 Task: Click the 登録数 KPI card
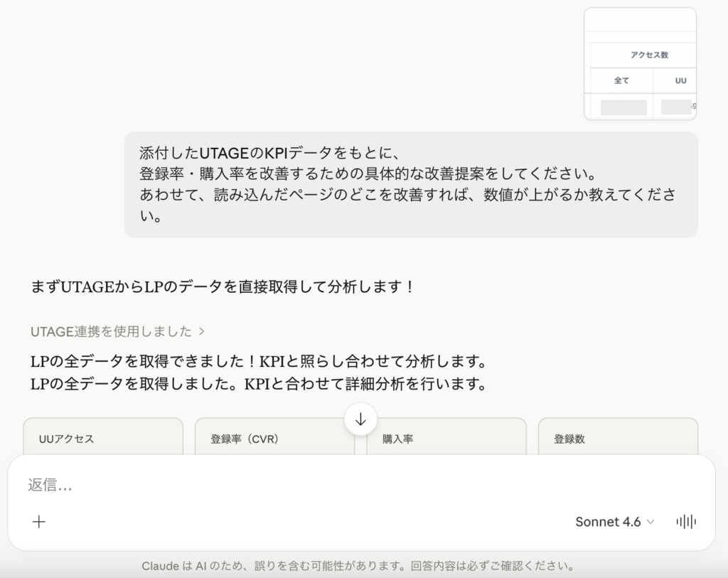tap(618, 439)
